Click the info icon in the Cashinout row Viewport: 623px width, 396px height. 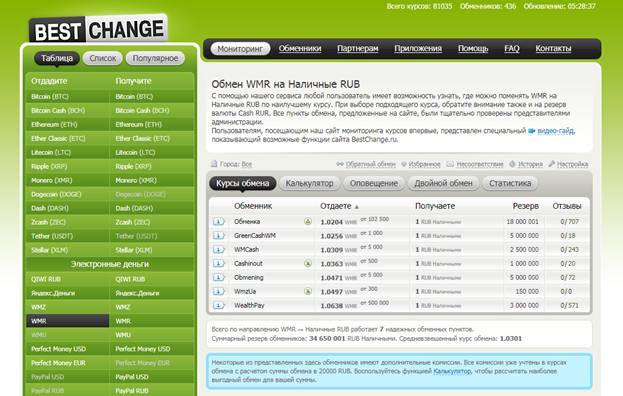point(219,263)
